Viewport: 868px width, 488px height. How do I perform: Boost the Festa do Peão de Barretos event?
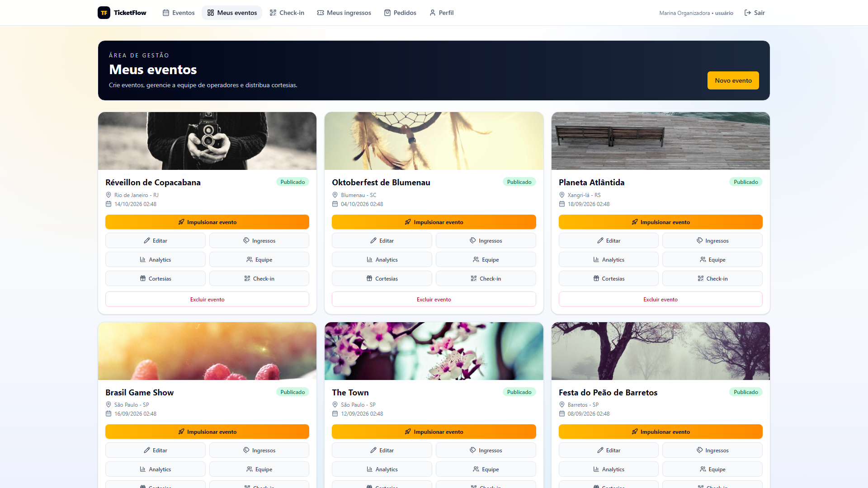(660, 432)
